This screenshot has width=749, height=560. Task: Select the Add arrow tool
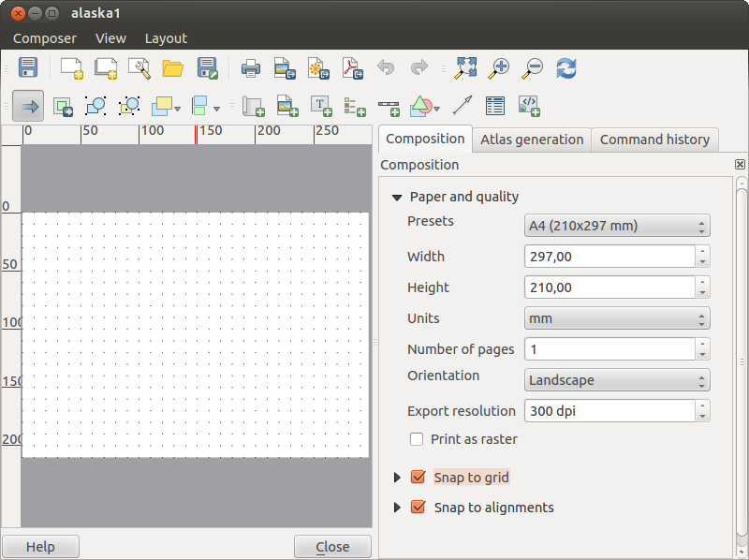[462, 106]
